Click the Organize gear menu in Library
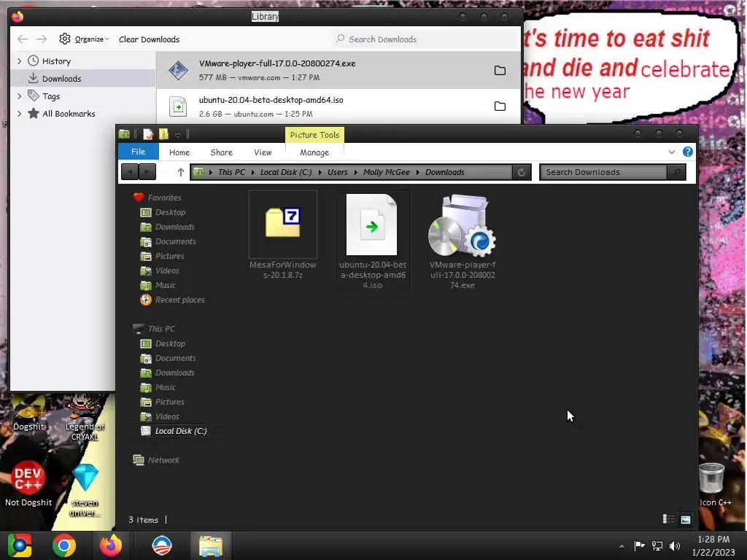The width and height of the screenshot is (747, 560). (84, 39)
